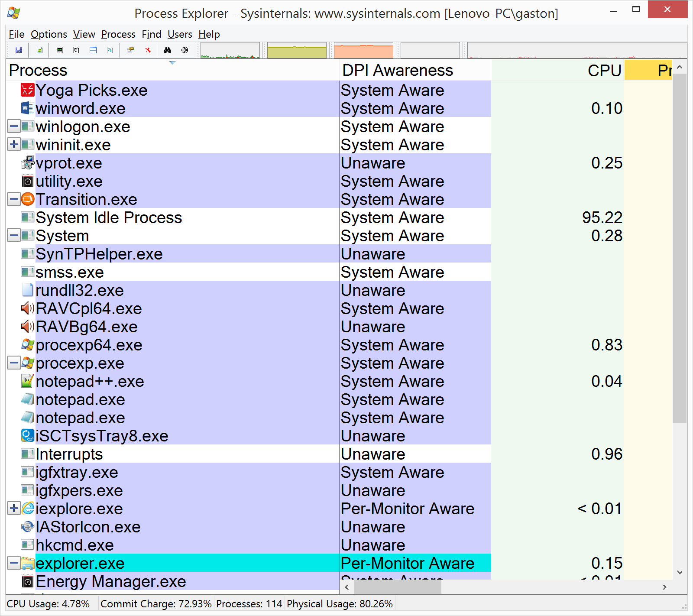693x616 pixels.
Task: Collapse the winlogon.exe tree node
Action: 14,127
